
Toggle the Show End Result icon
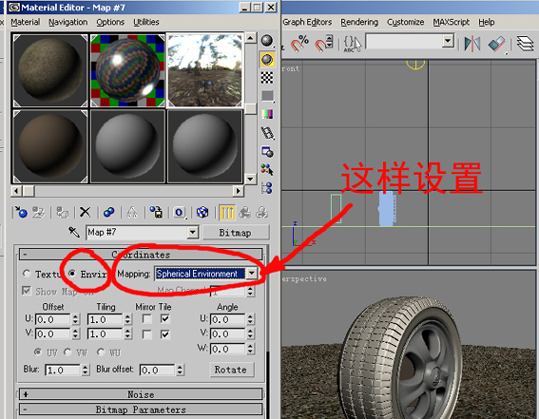point(227,212)
